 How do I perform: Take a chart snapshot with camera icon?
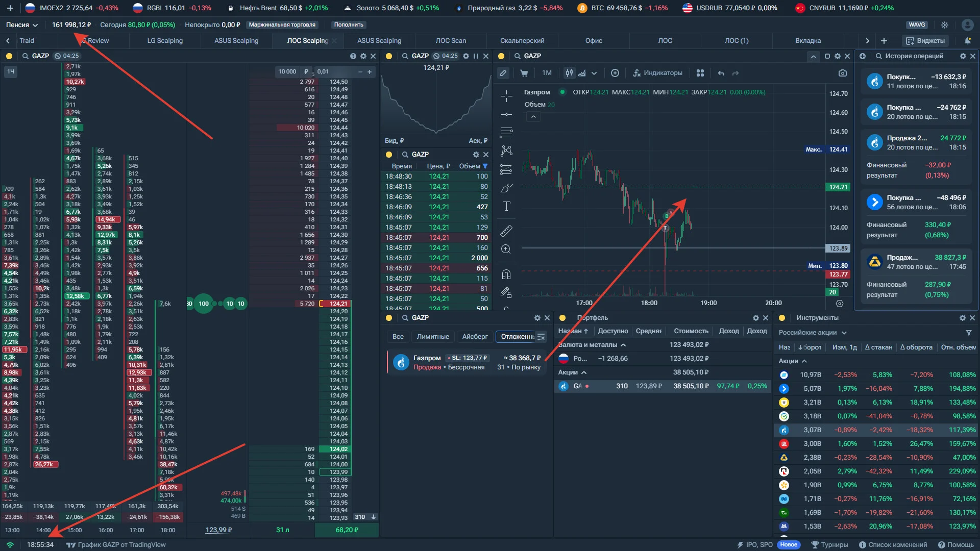[843, 73]
